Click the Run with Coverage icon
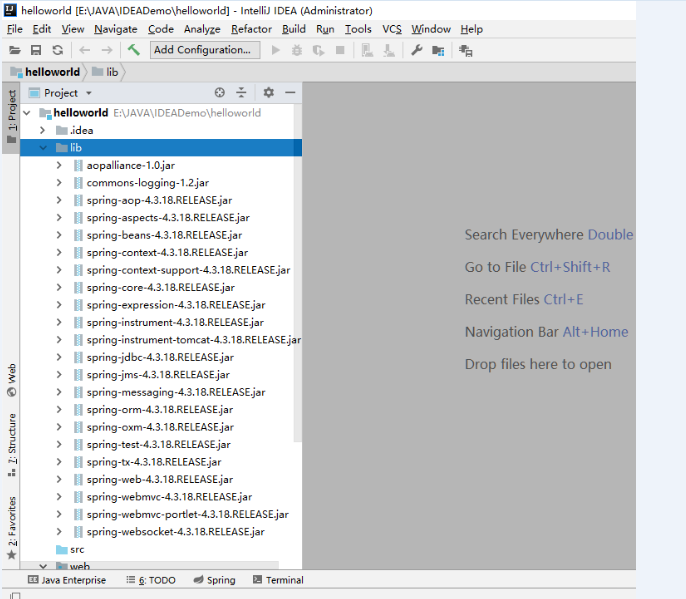686x599 pixels. coord(318,51)
